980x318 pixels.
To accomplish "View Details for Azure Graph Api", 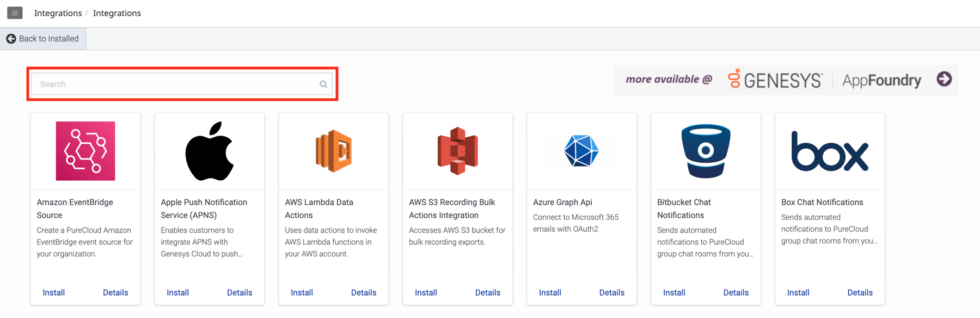I will click(x=612, y=292).
